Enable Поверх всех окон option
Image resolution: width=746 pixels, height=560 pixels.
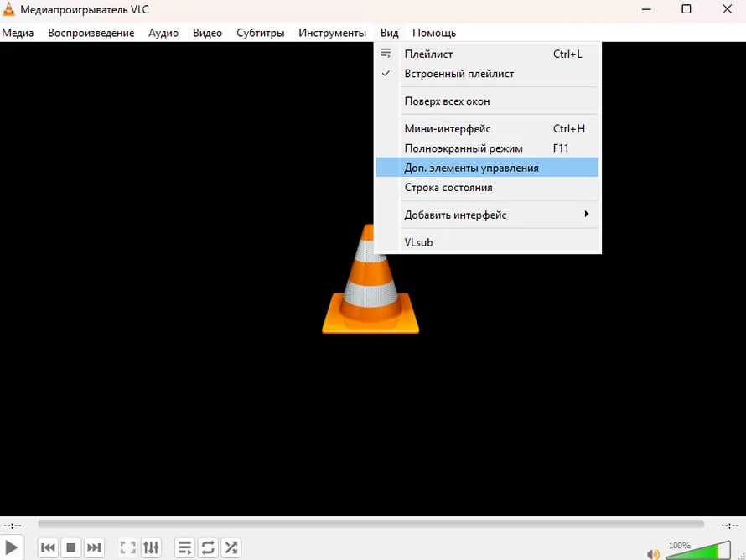487,101
